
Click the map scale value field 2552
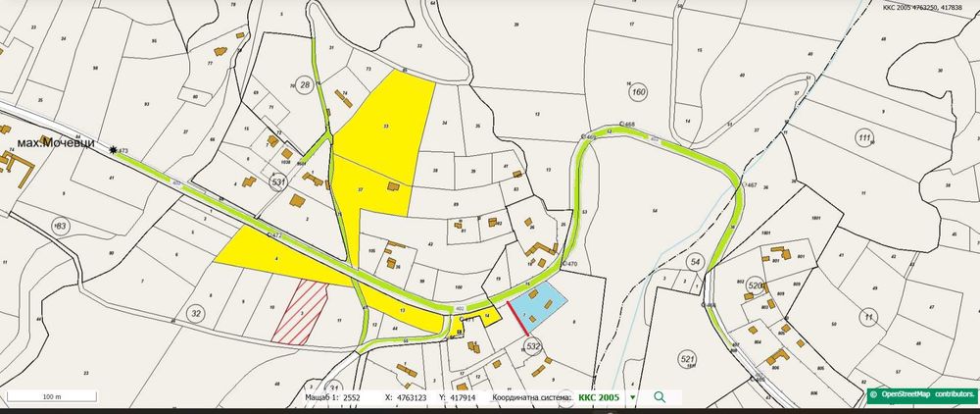coord(351,397)
